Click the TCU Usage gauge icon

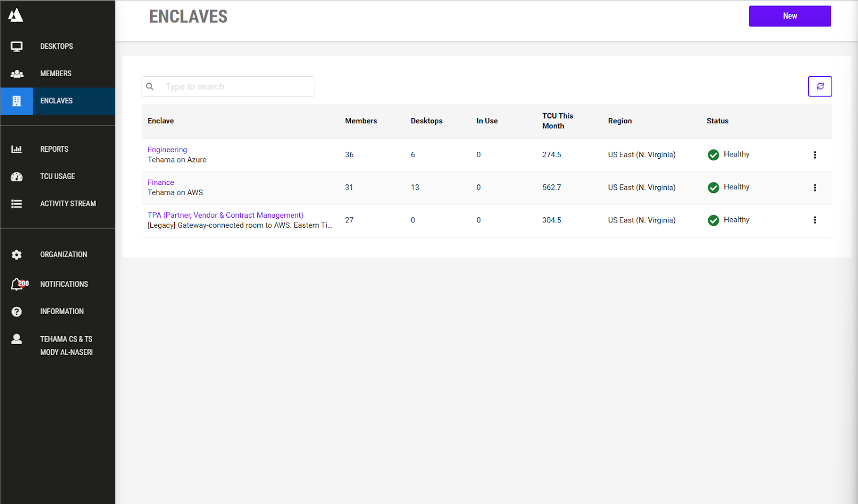pos(17,177)
